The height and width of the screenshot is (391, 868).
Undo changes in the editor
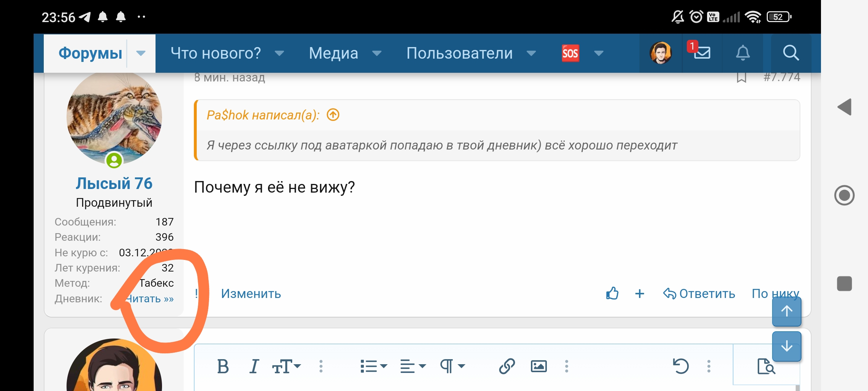point(681,366)
